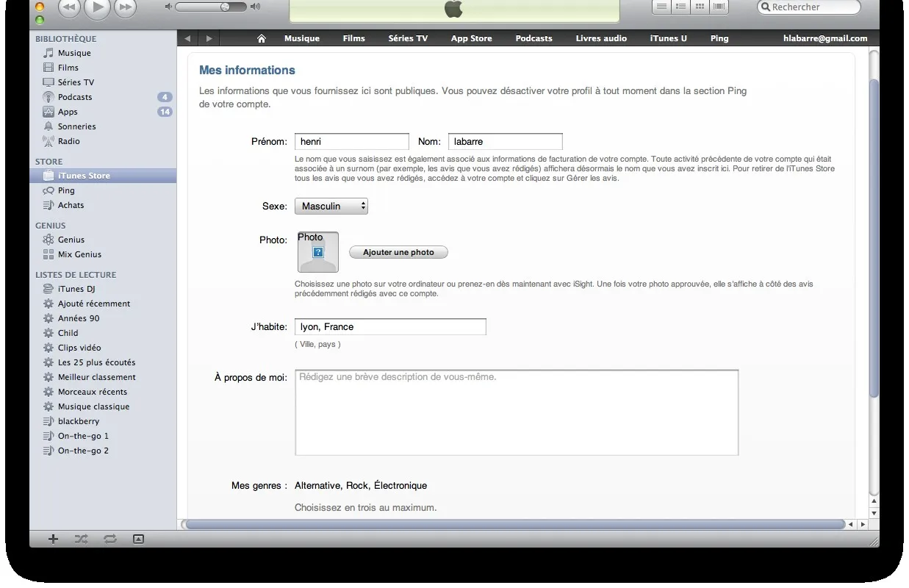Open the iTunes U store tab
This screenshot has height=588, width=909.
[669, 38]
